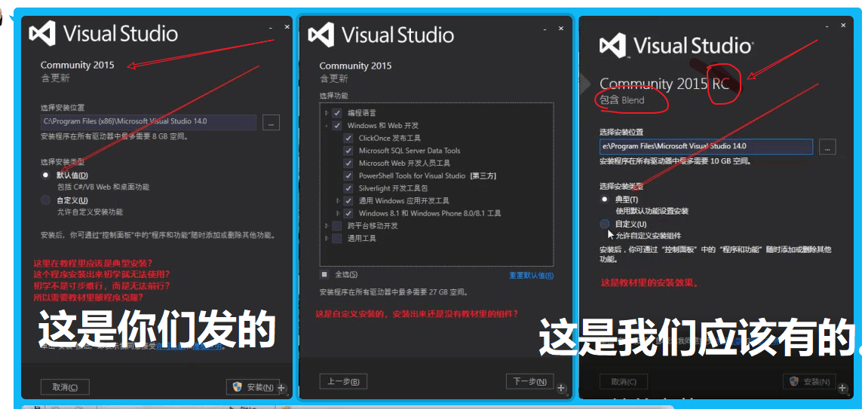This screenshot has width=868, height=409.
Task: Select 自定义(U) install type in right window
Action: [605, 224]
